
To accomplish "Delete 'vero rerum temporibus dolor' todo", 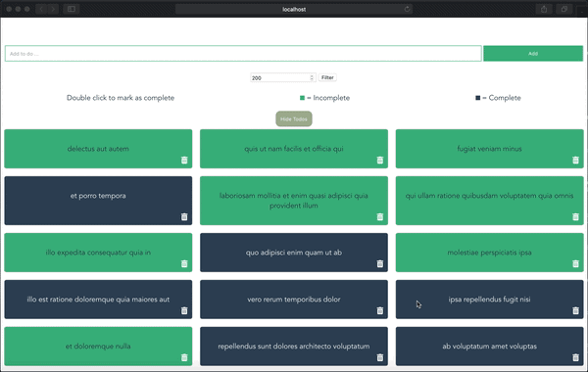I will point(380,310).
